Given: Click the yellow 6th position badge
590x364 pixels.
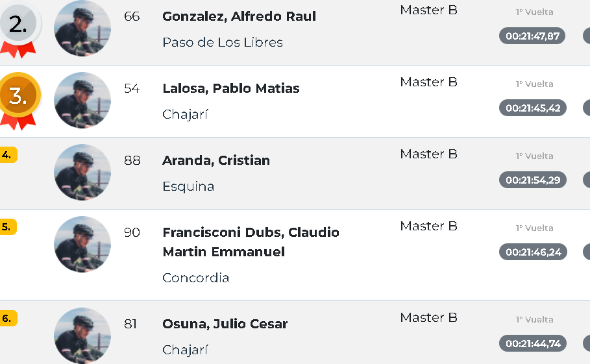Looking at the screenshot, I should (x=8, y=318).
